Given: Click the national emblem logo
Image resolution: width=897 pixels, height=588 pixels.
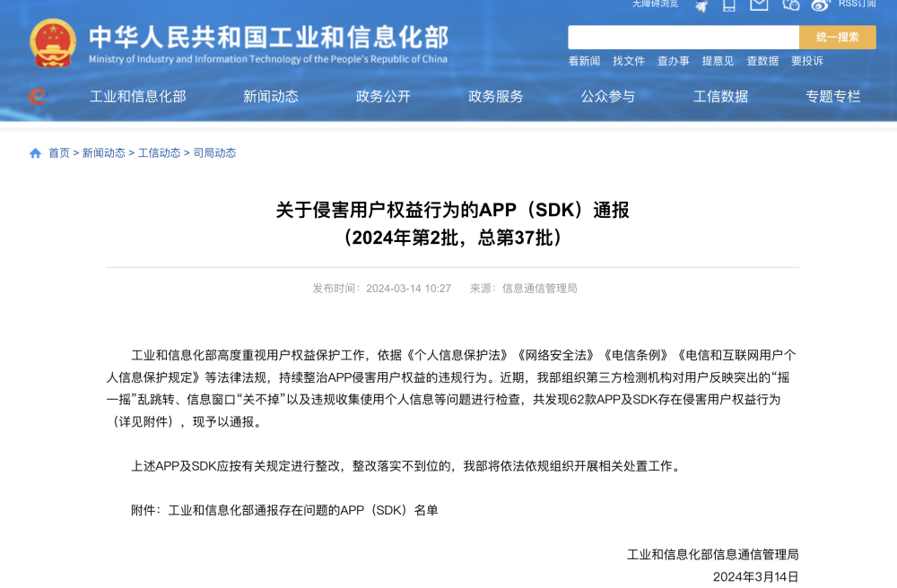Looking at the screenshot, I should click(x=50, y=39).
